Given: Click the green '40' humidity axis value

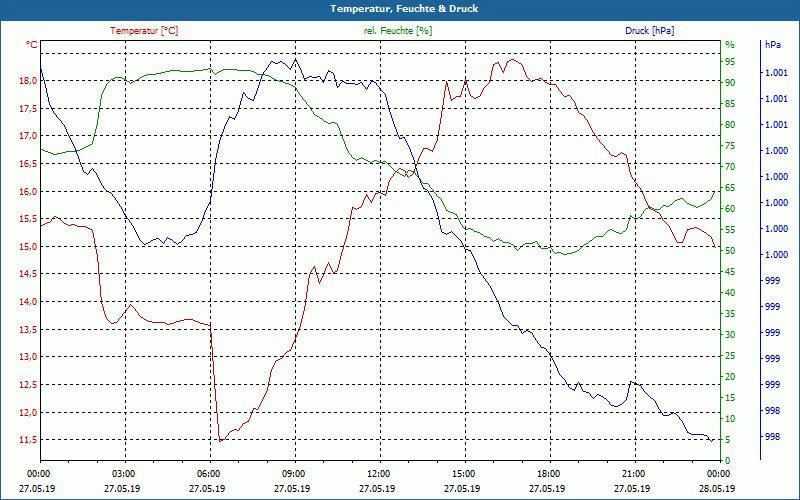Looking at the screenshot, I should [730, 293].
